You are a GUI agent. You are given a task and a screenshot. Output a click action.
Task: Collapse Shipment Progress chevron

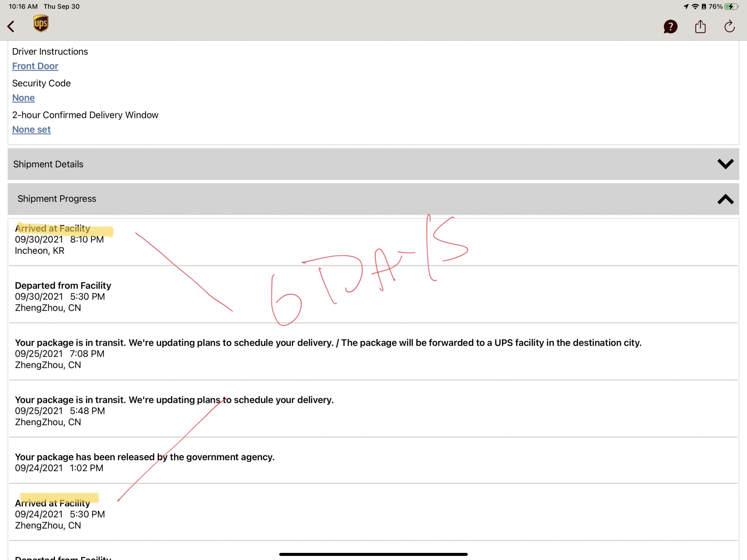pos(725,199)
